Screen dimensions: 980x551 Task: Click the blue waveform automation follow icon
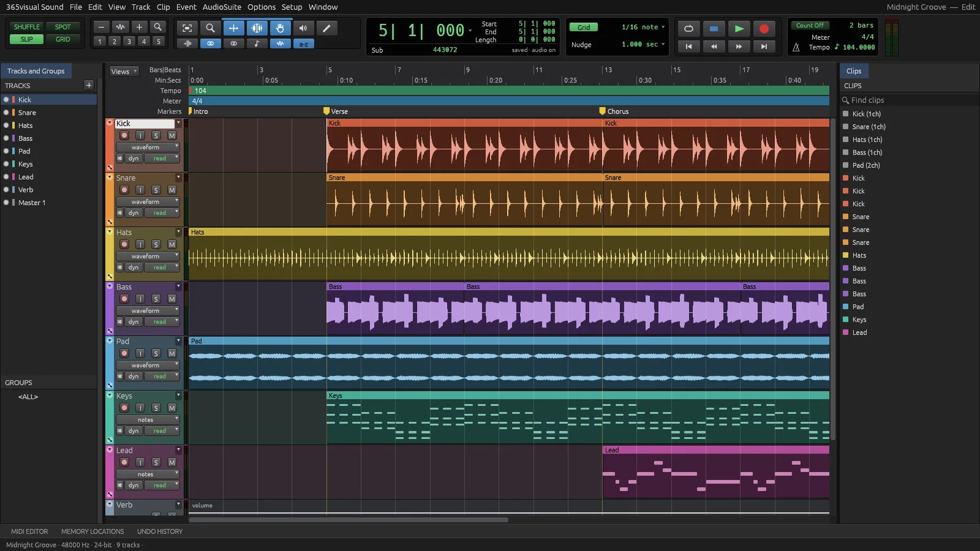280,43
